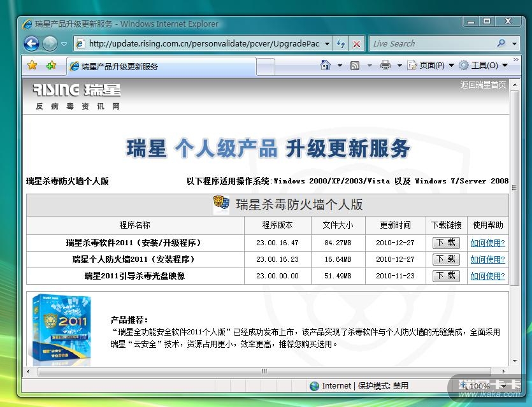Open 如何使用? for 瑞星个人防火墙2011

click(x=487, y=260)
